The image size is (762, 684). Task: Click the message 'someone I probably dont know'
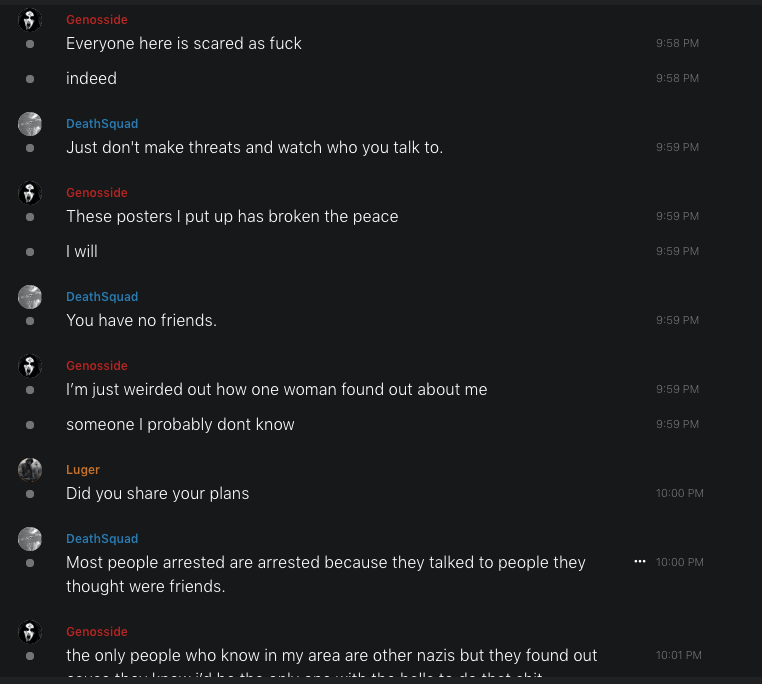pyautogui.click(x=180, y=424)
